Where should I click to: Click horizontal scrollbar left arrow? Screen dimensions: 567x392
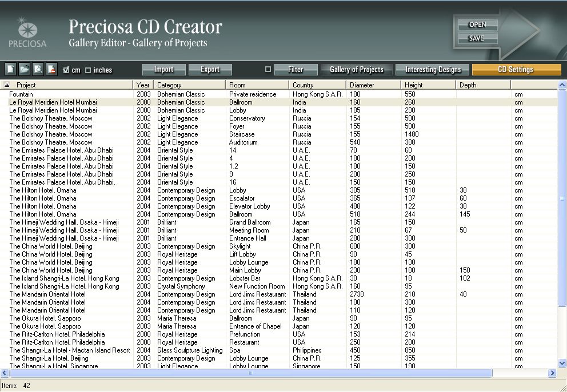[x=5, y=373]
